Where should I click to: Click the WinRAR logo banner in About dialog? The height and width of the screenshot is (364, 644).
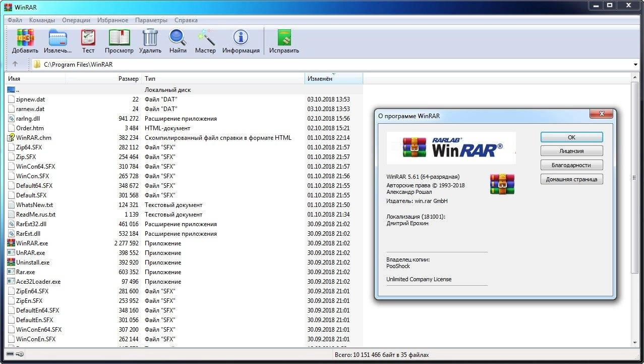451,148
